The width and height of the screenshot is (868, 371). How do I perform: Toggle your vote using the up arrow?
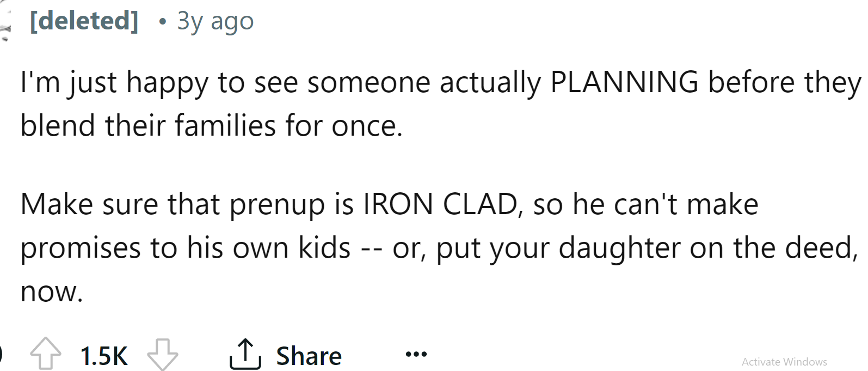(x=45, y=354)
